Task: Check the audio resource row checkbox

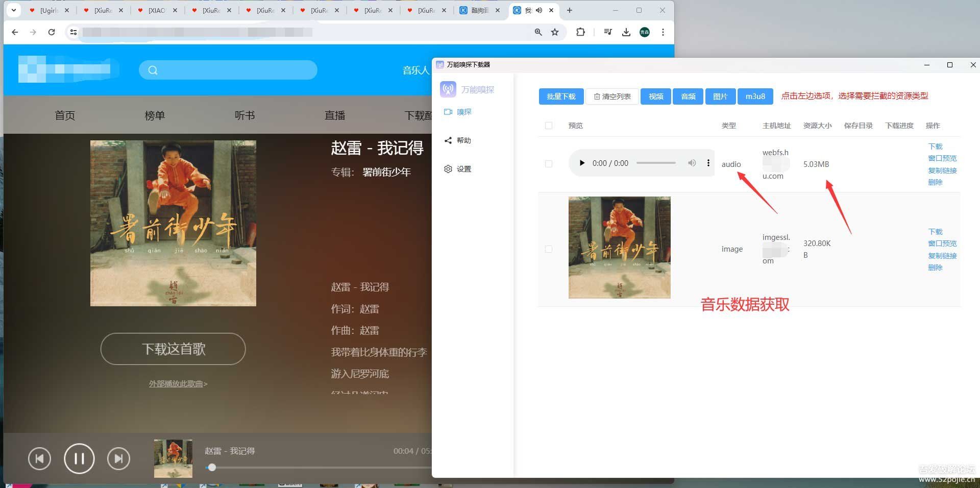Action: pos(549,164)
